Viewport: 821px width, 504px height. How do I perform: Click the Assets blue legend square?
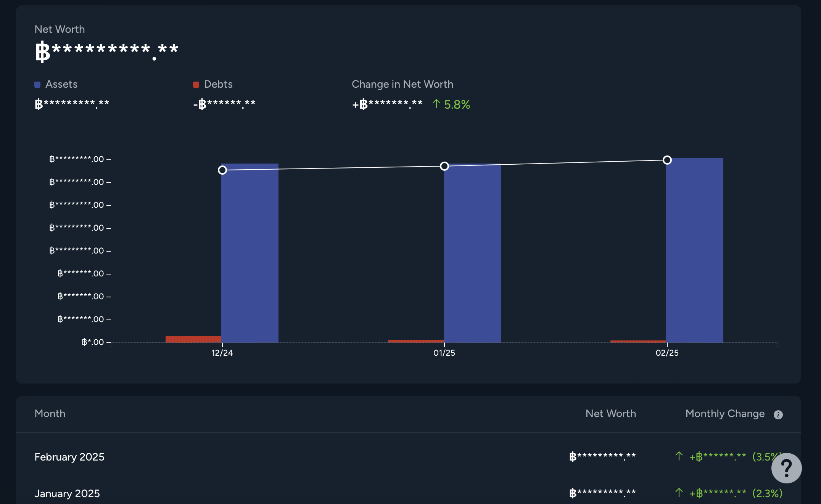[37, 85]
